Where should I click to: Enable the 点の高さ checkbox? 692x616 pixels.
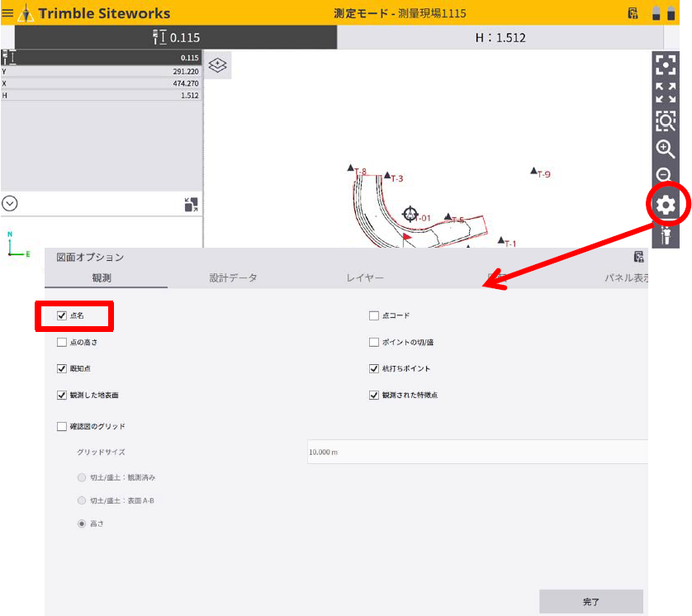62,342
